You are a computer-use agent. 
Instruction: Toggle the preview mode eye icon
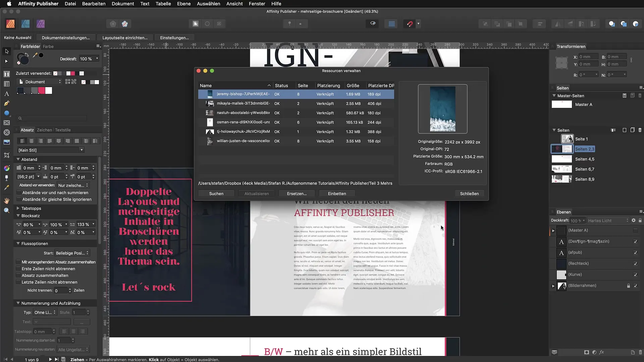coord(373,24)
